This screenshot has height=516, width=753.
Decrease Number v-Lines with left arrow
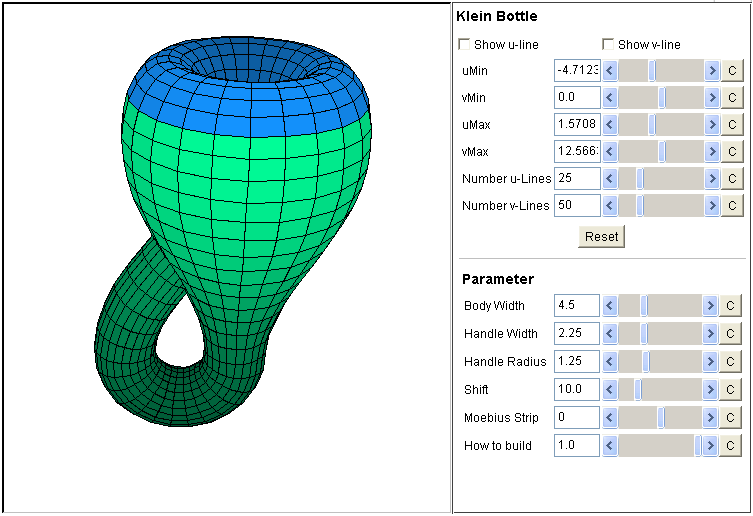click(610, 205)
